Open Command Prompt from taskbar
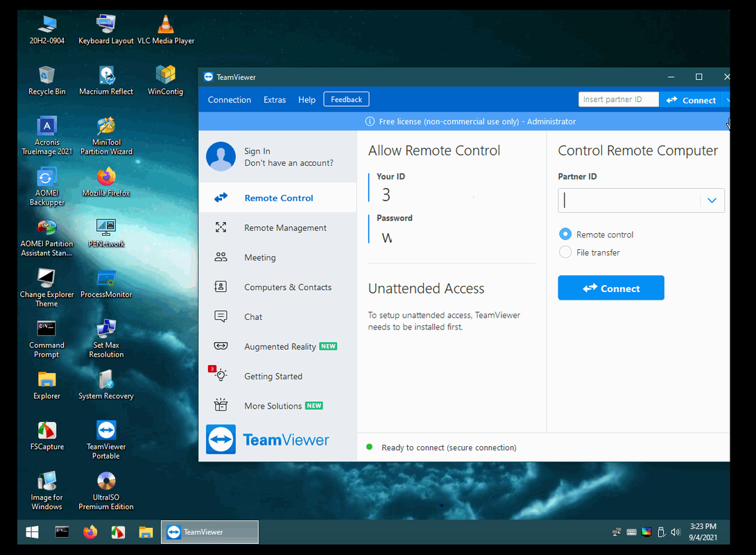756x555 pixels. point(62,532)
